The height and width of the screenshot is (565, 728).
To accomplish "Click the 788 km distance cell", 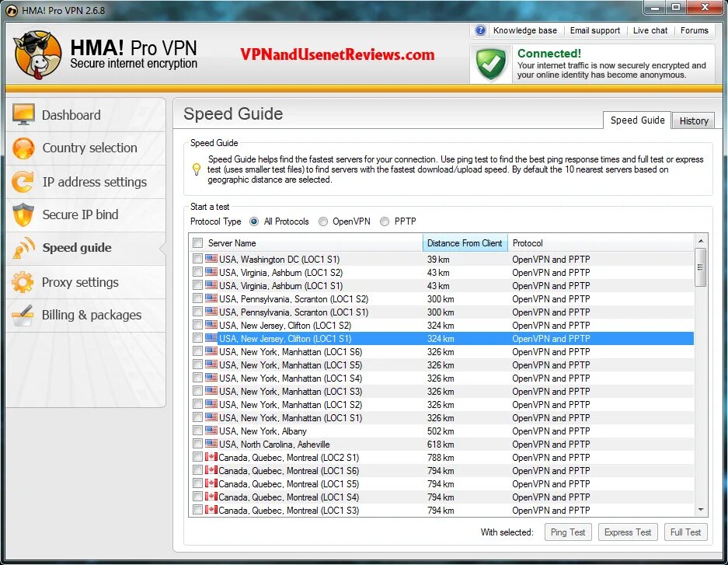I will tap(441, 457).
